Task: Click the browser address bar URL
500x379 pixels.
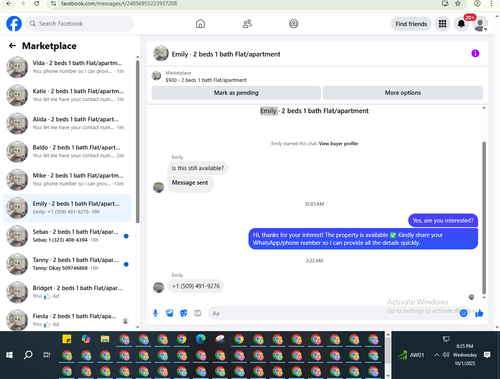Action: [119, 4]
